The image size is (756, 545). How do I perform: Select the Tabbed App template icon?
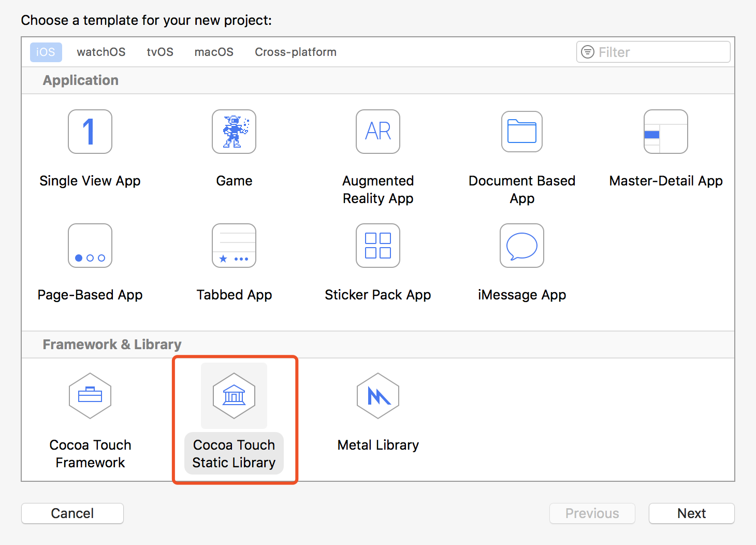click(x=234, y=246)
